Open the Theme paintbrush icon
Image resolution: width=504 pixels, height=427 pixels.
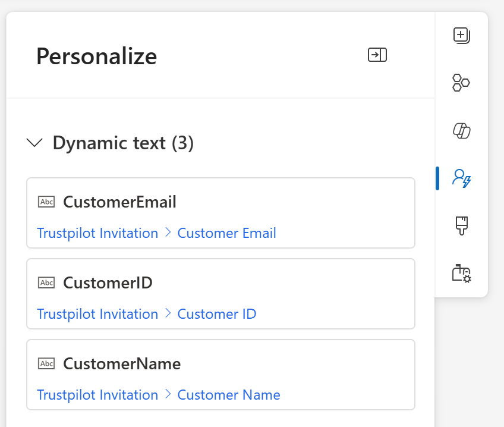(461, 225)
